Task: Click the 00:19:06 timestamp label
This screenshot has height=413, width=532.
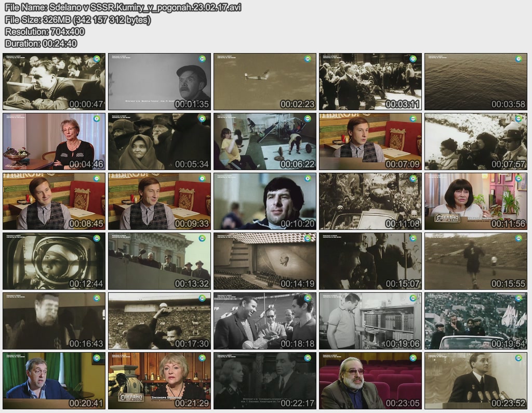Action: pos(403,343)
